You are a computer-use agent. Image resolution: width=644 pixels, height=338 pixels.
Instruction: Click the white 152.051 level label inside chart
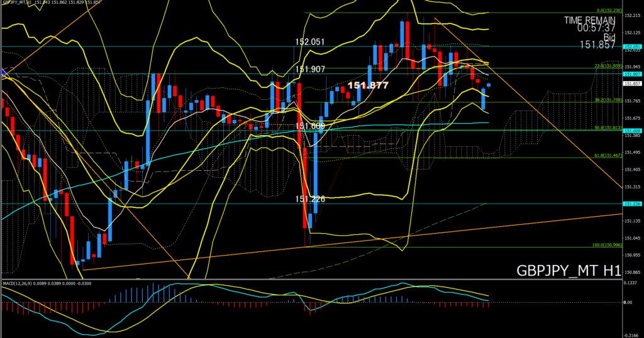pos(310,42)
